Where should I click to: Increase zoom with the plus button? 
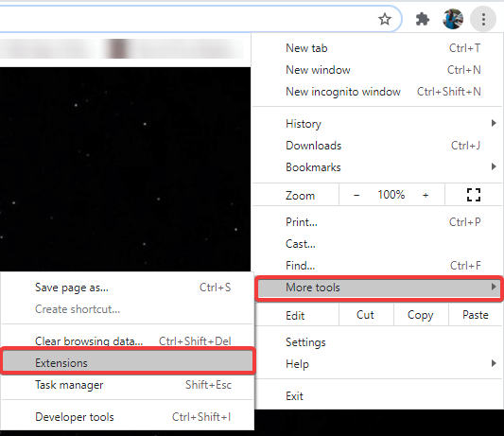(x=426, y=195)
